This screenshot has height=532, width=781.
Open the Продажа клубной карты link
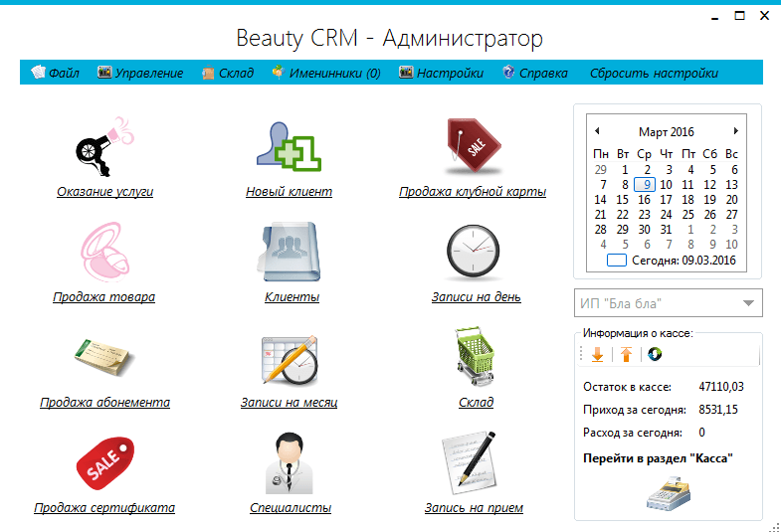tap(473, 192)
